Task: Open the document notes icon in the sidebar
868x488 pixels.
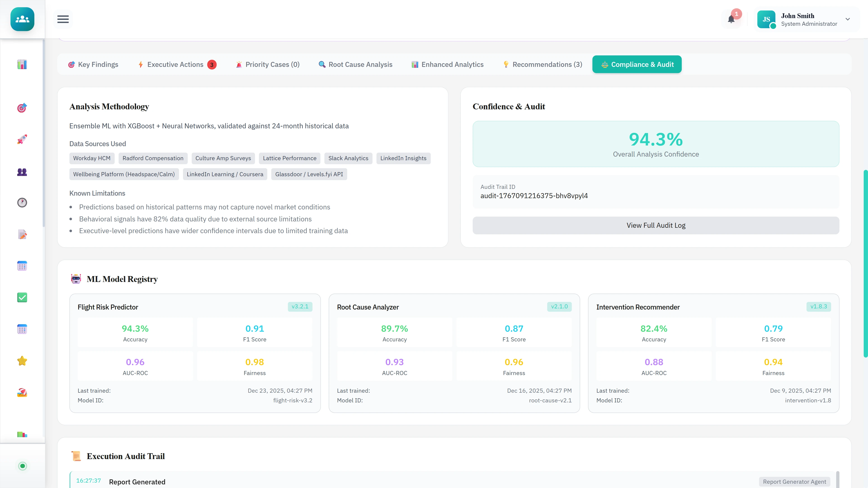Action: pyautogui.click(x=22, y=235)
